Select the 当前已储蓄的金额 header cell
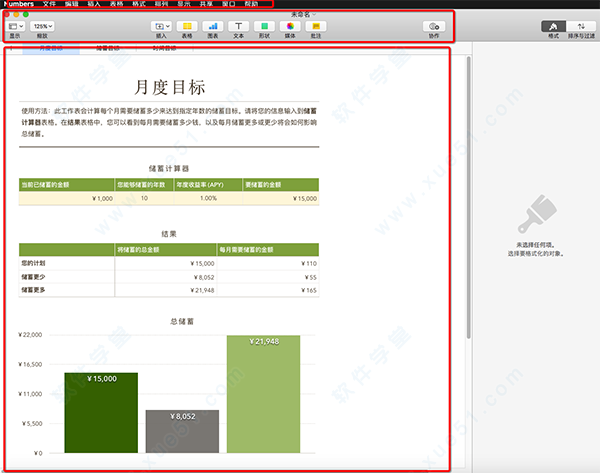The width and height of the screenshot is (600, 473). pyautogui.click(x=67, y=185)
